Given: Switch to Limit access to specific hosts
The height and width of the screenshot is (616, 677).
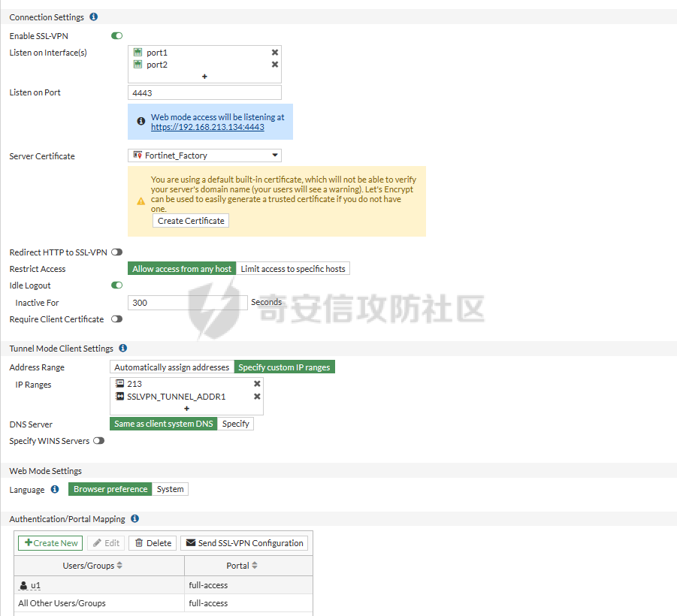Looking at the screenshot, I should (x=294, y=268).
